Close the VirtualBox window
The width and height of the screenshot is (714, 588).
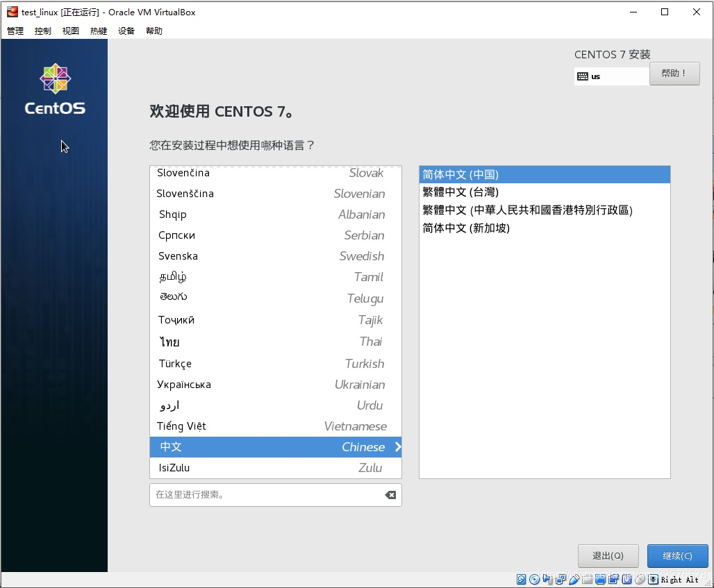pyautogui.click(x=697, y=12)
